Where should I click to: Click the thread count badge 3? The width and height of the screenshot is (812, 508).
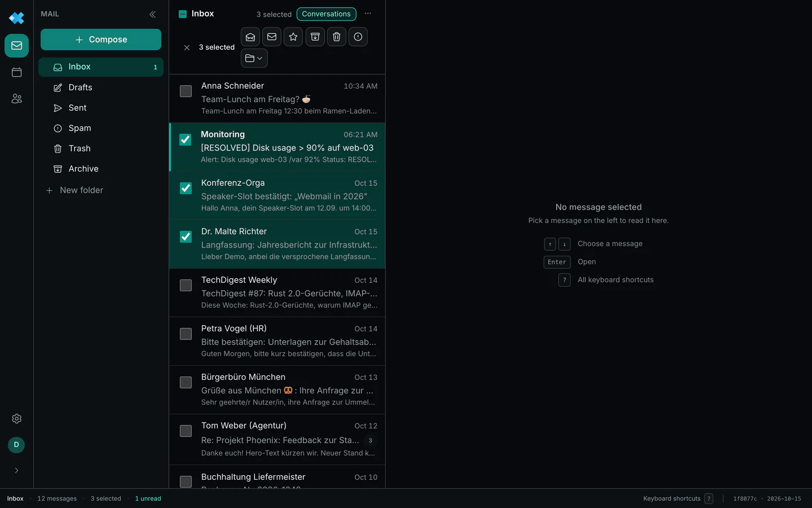click(x=370, y=440)
